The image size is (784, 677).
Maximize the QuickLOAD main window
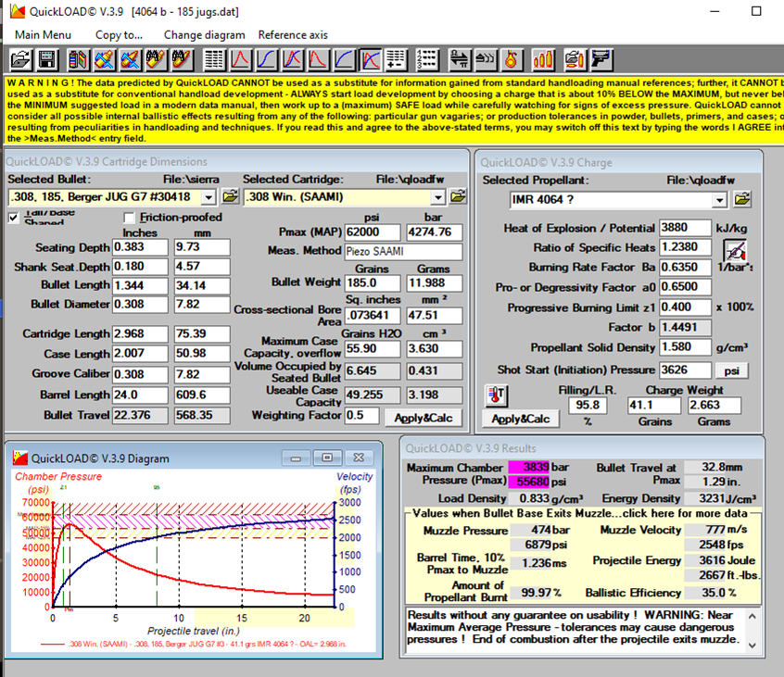pyautogui.click(x=756, y=11)
